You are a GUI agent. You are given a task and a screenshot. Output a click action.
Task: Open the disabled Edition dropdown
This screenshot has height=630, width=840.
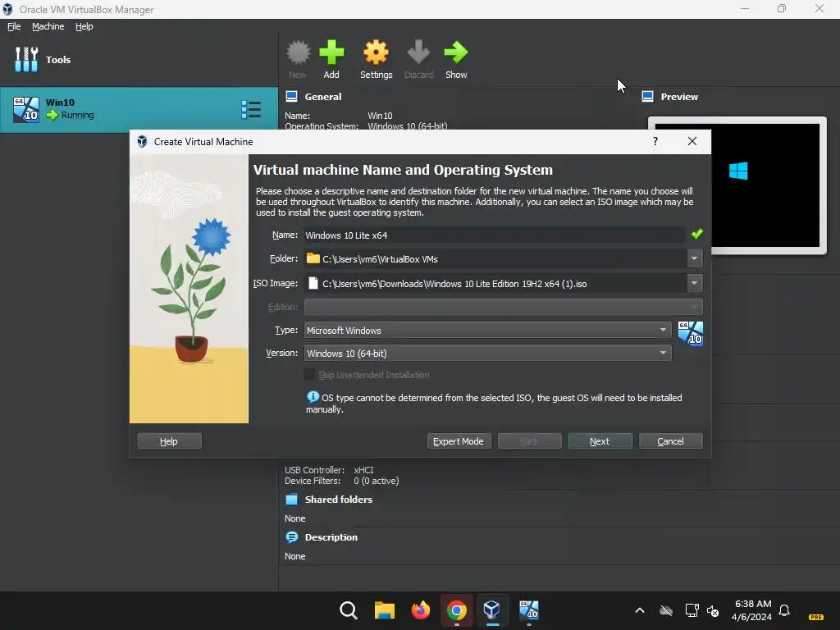(503, 307)
